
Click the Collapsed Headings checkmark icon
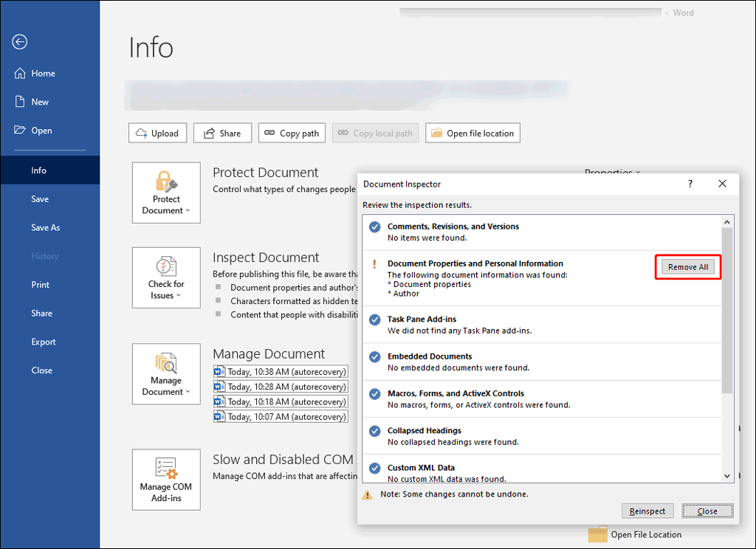(x=374, y=431)
